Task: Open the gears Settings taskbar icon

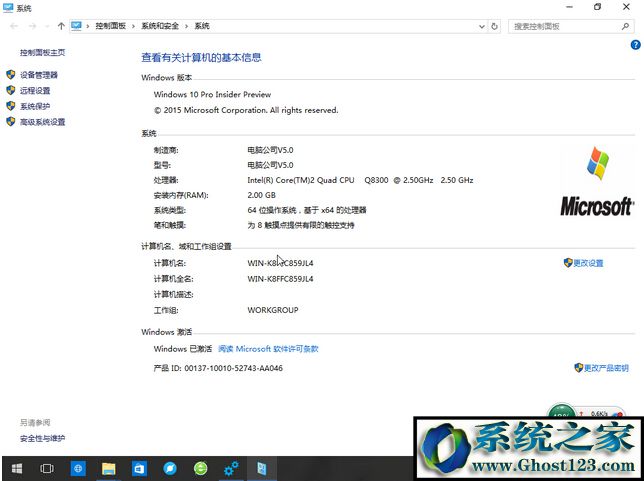Action: coord(231,468)
